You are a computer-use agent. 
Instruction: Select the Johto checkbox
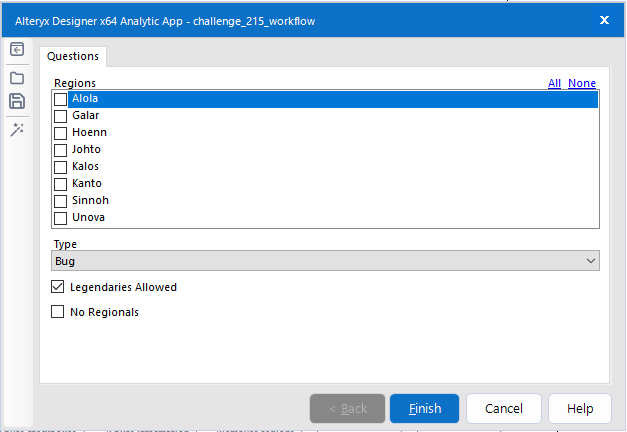pyautogui.click(x=60, y=150)
